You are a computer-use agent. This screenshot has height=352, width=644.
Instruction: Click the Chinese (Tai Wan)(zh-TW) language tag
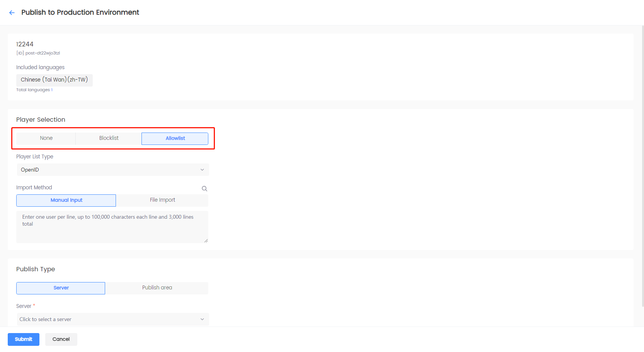click(x=54, y=80)
